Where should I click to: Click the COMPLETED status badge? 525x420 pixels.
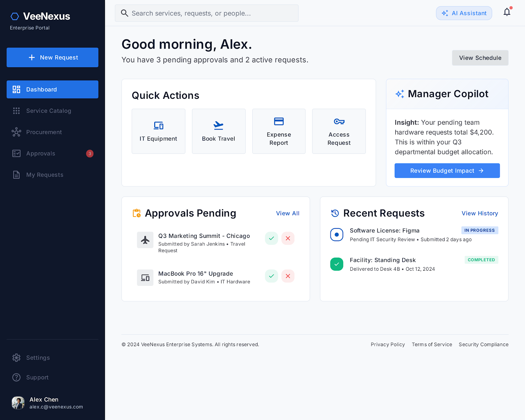481,260
